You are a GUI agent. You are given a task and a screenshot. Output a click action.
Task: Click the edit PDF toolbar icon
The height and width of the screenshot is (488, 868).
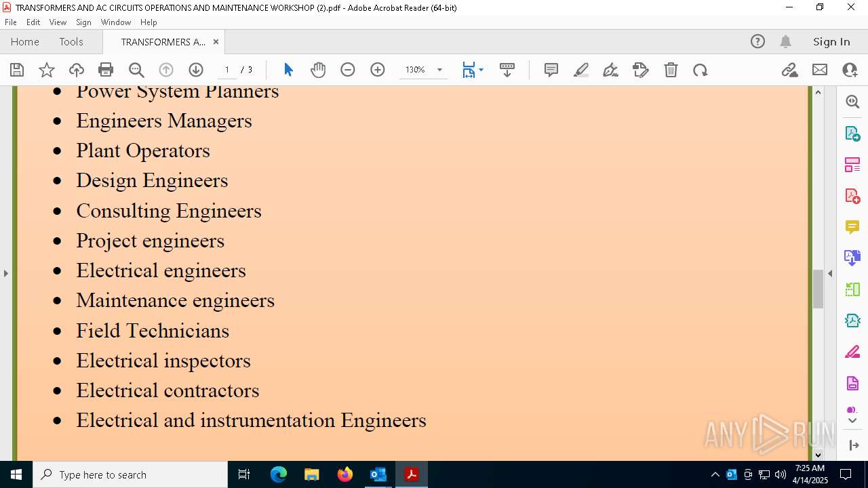641,70
